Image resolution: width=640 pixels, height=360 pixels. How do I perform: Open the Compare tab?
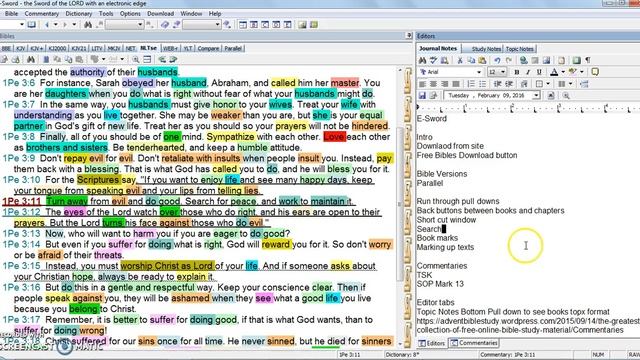[x=208, y=48]
